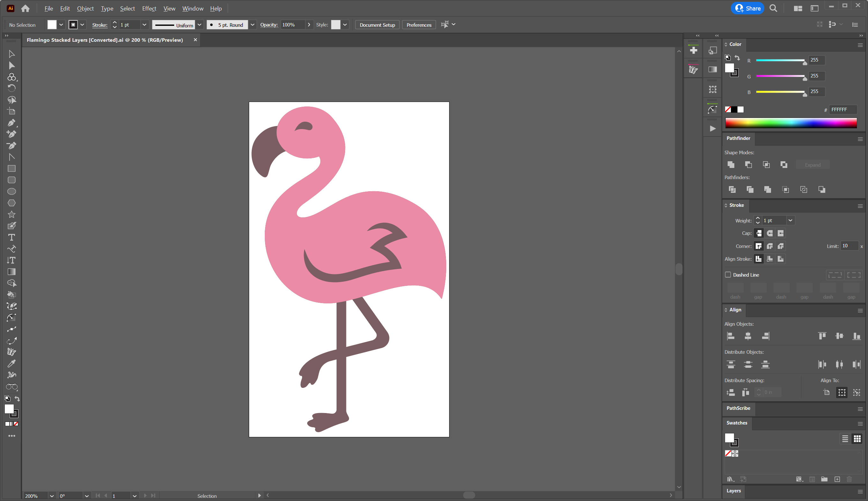Open the Object menu

tap(85, 9)
